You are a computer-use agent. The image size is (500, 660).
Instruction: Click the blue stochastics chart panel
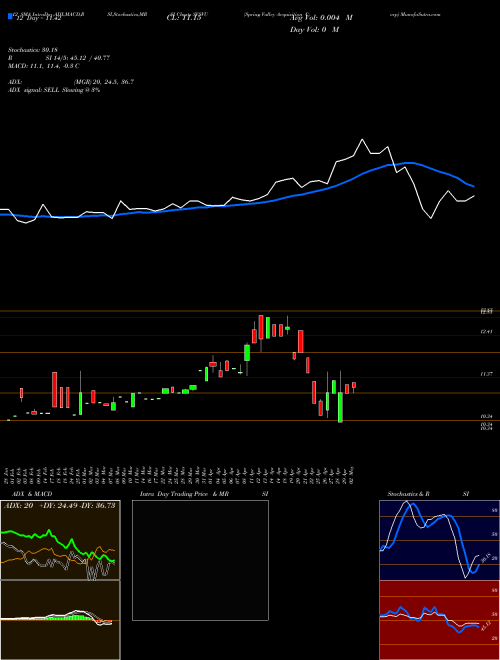tap(439, 540)
